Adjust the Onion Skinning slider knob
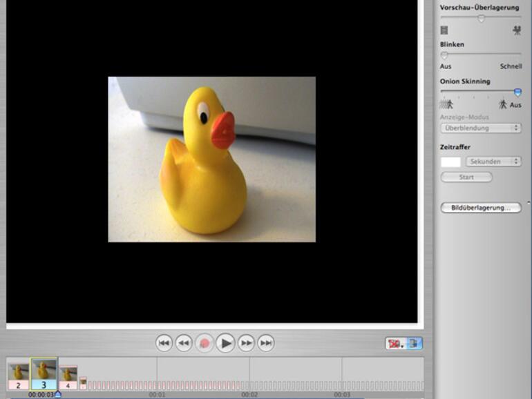 517,93
